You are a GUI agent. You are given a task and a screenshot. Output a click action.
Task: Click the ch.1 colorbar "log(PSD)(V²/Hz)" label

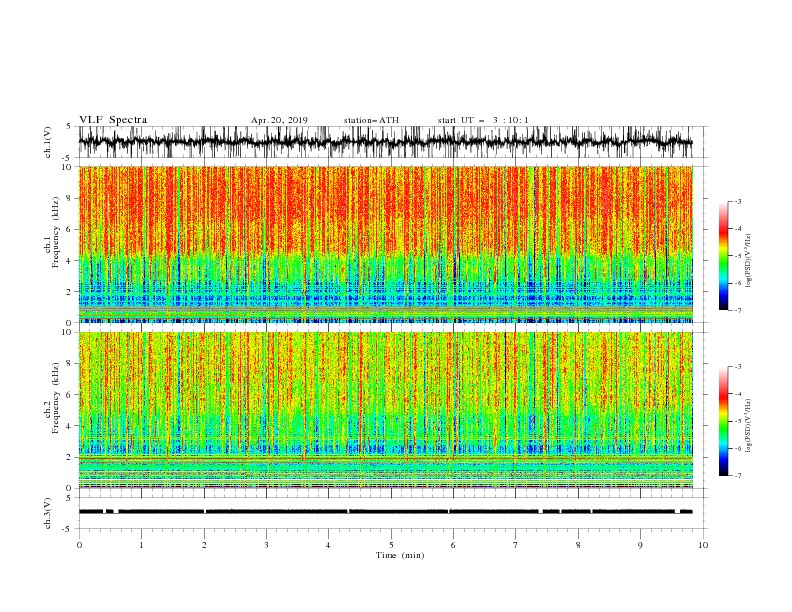pos(749,261)
